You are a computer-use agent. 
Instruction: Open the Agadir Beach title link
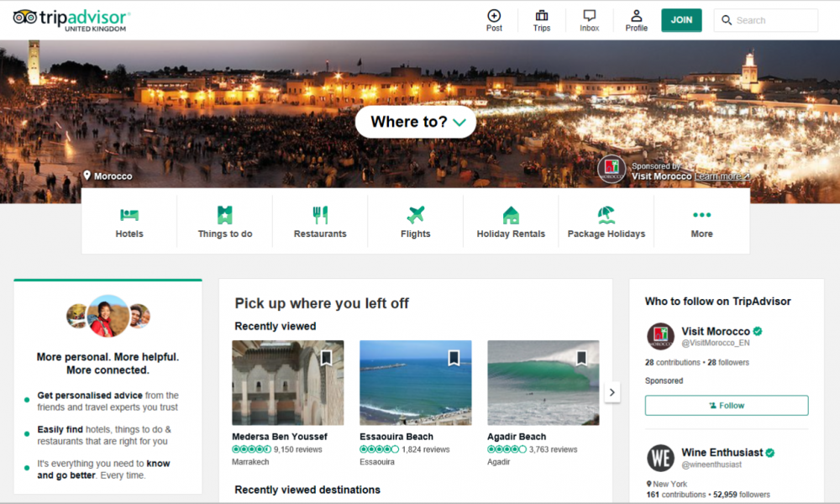tap(517, 437)
